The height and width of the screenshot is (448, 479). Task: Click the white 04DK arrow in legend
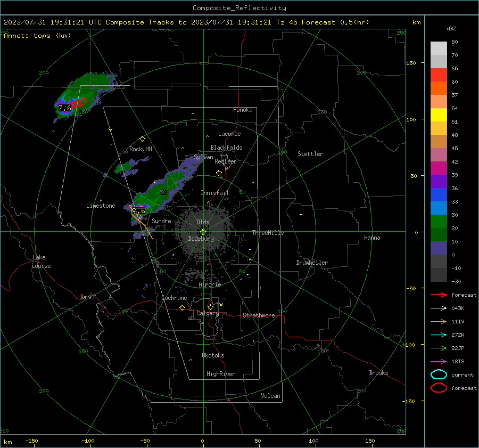click(x=439, y=308)
